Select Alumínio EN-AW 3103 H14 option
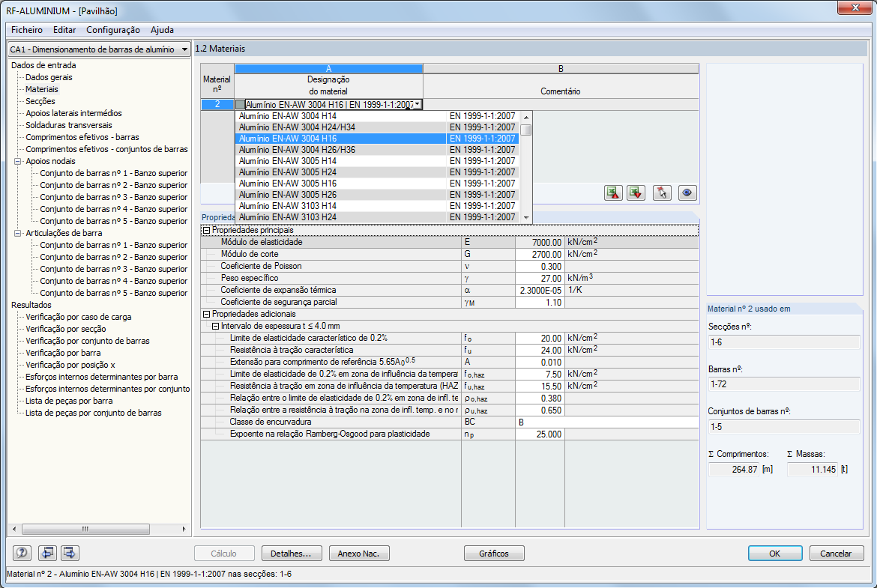 click(x=378, y=206)
